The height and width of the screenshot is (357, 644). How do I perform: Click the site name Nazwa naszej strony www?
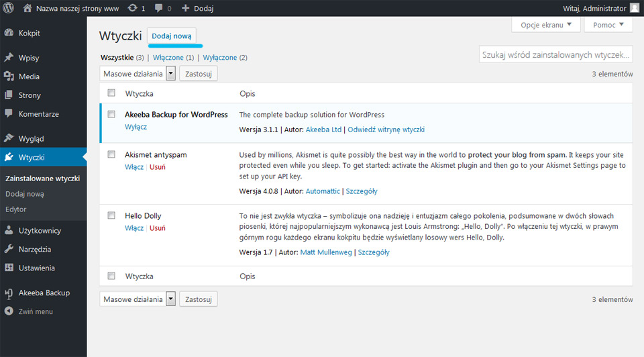[77, 8]
